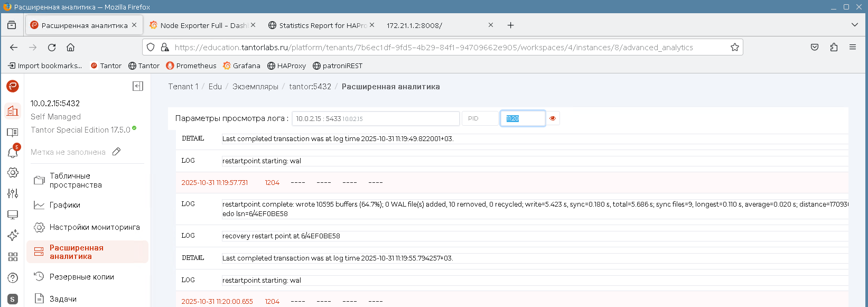Screen dimensions: 868x307
Task: Open the Grafana bookmark
Action: point(241,66)
